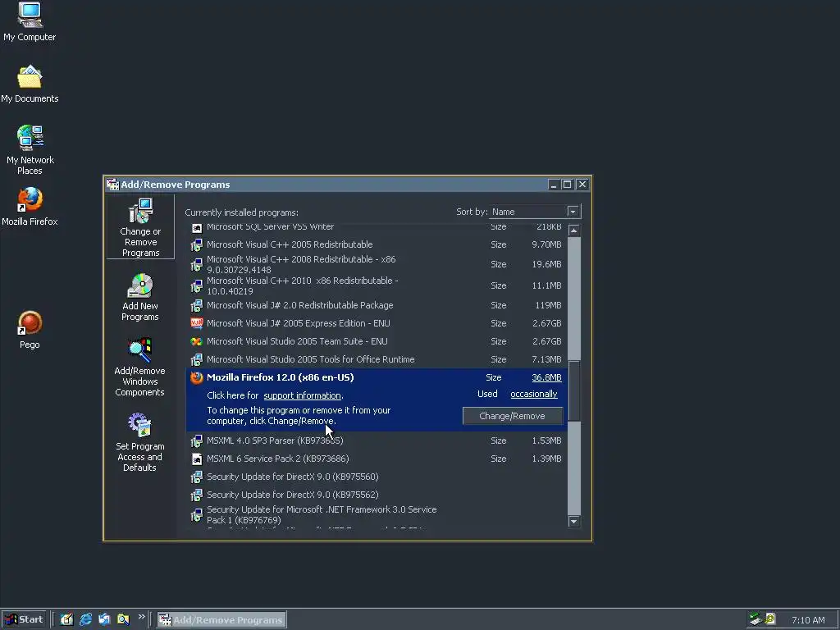Image resolution: width=840 pixels, height=630 pixels.
Task: Select Microsoft Visual J# 2.0 Redistributable Package
Action: tap(377, 305)
